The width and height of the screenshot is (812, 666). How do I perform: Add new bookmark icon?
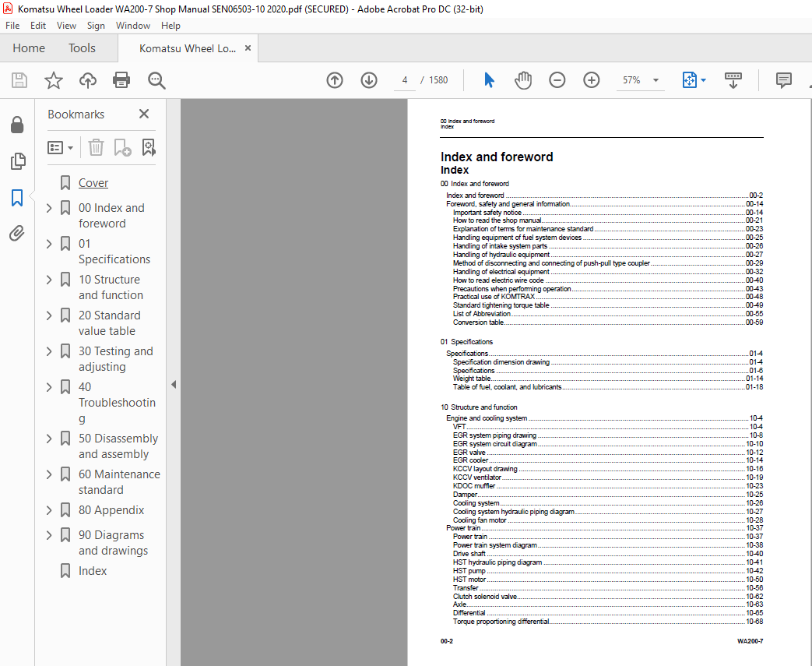click(123, 148)
